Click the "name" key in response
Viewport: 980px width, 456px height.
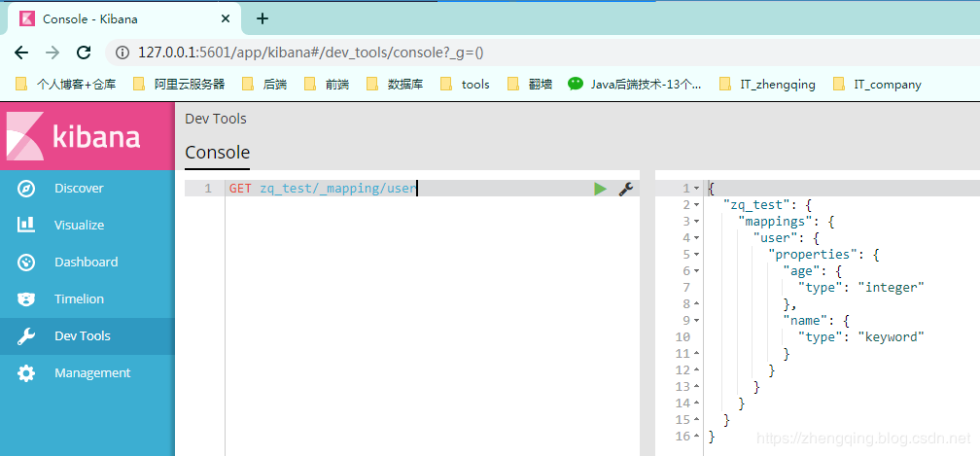tap(806, 321)
